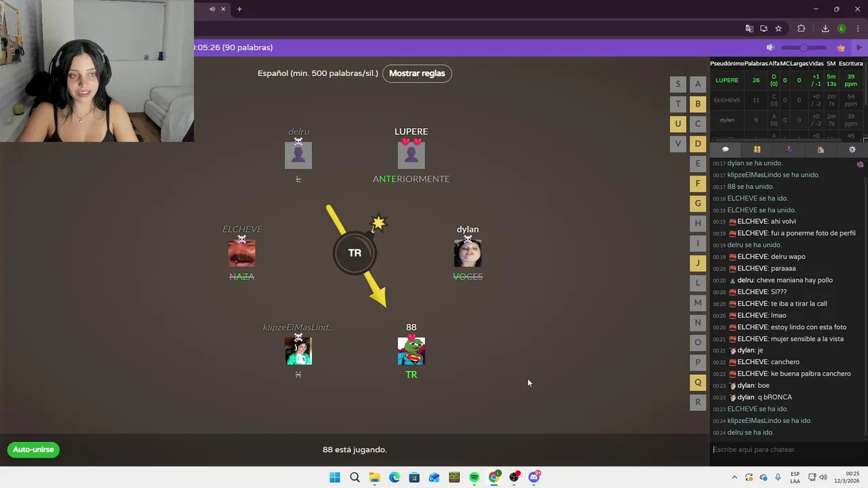Screen dimensions: 868x488
Task: Click ELCHEVE lips avatar
Action: pos(242,253)
